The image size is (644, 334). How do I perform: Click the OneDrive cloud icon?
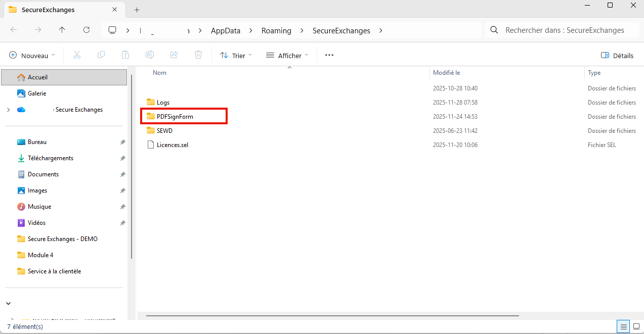click(x=21, y=110)
